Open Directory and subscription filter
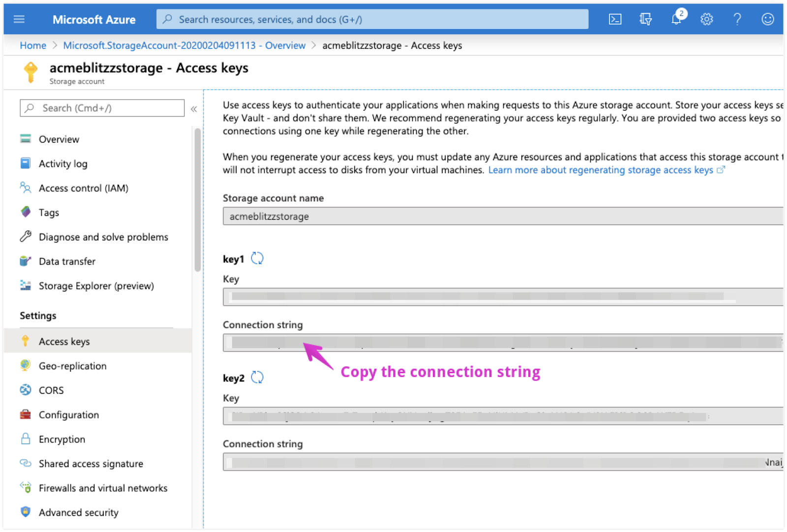The height and width of the screenshot is (532, 787). (645, 19)
